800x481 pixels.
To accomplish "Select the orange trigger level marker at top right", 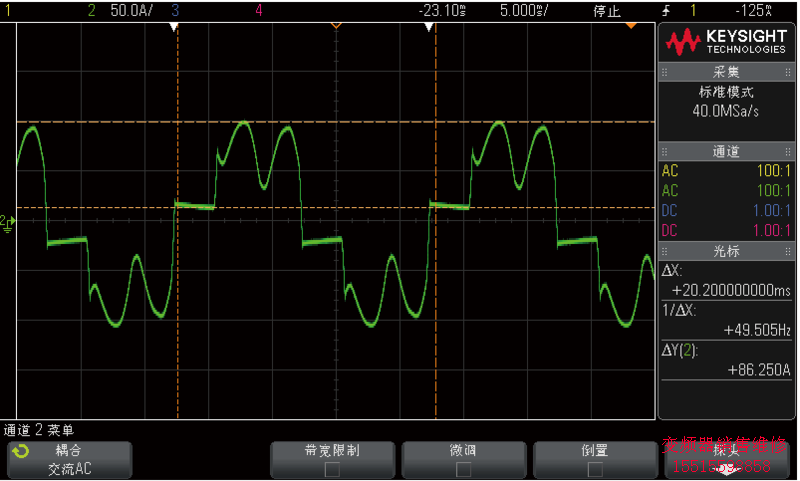I will (631, 26).
